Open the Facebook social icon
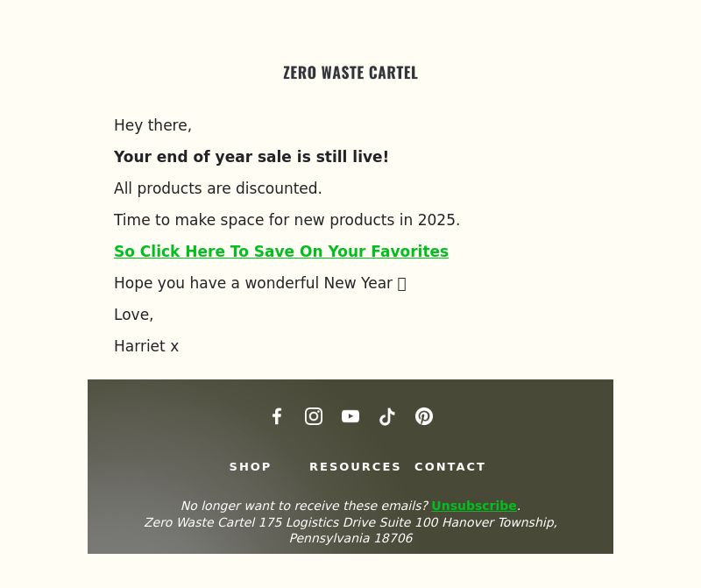 point(277,416)
